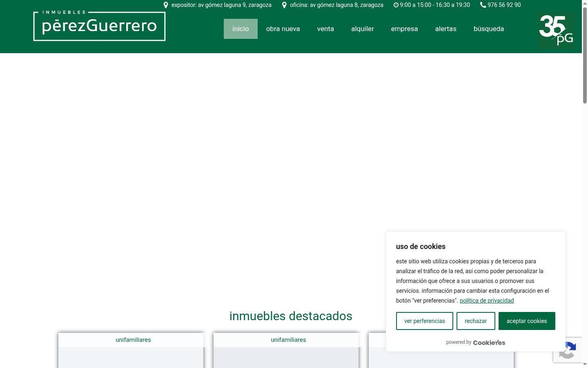Viewport: 588px width, 368px height.
Task: Click the expositor address av gómez laguna 9
Action: [221, 5]
